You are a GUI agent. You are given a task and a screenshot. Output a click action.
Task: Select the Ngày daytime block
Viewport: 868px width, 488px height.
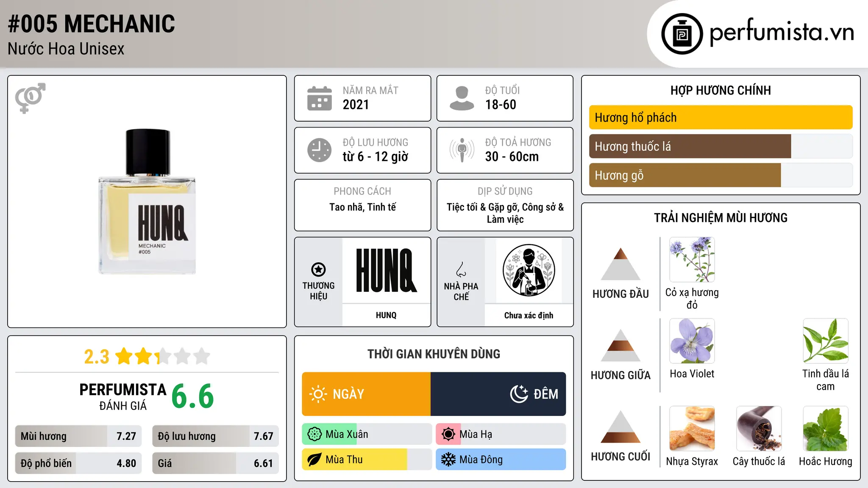[366, 394]
